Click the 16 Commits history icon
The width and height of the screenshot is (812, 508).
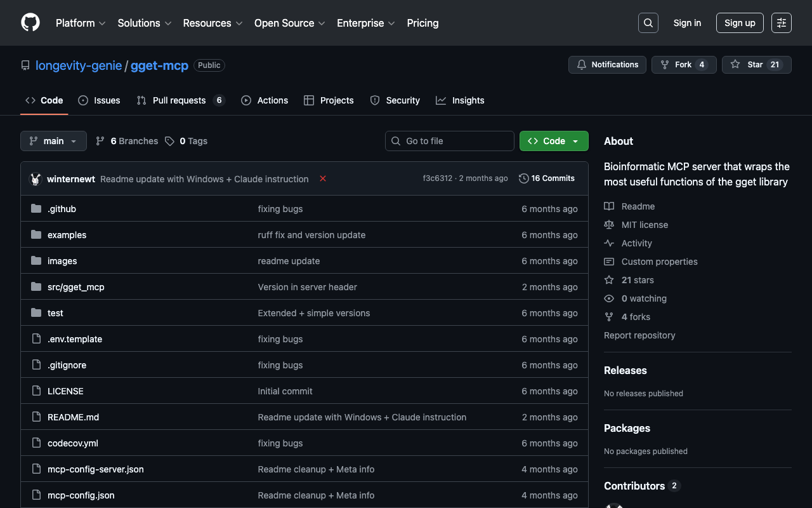[523, 178]
